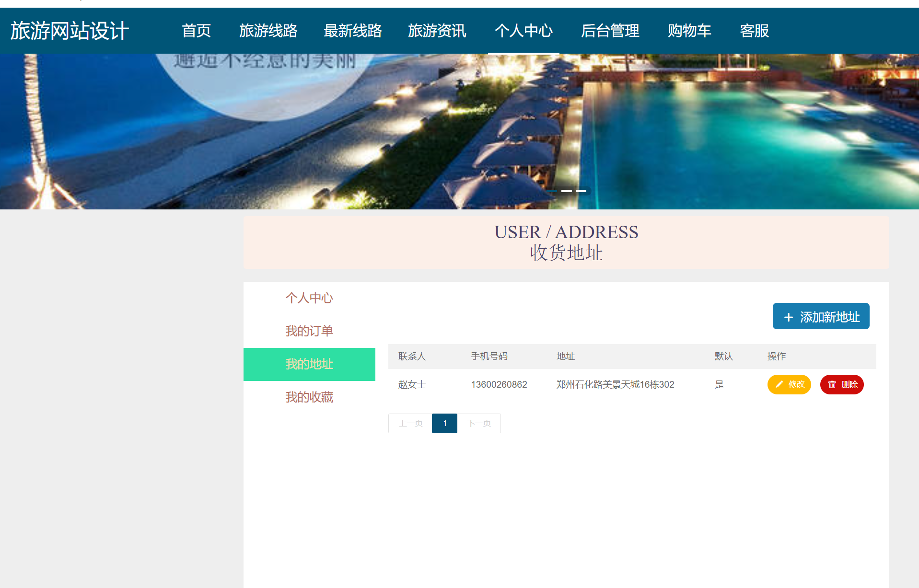The width and height of the screenshot is (919, 588).
Task: Open customer service 客服 from the navbar
Action: click(754, 31)
